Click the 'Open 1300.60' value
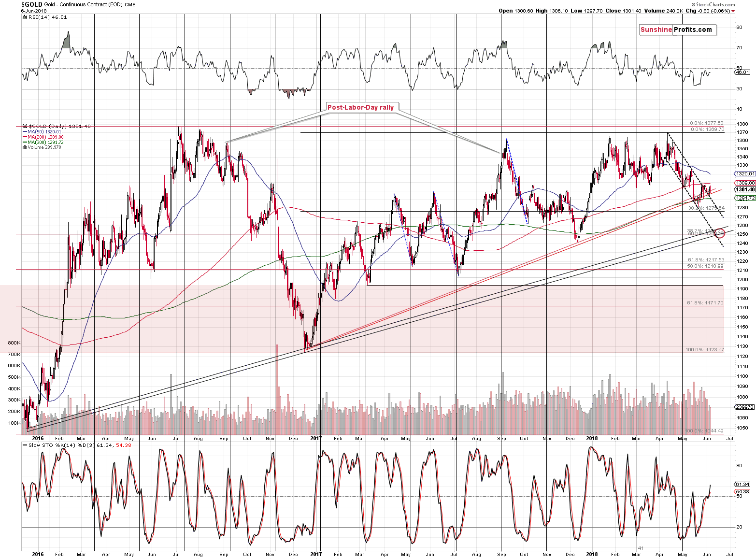 pos(516,11)
